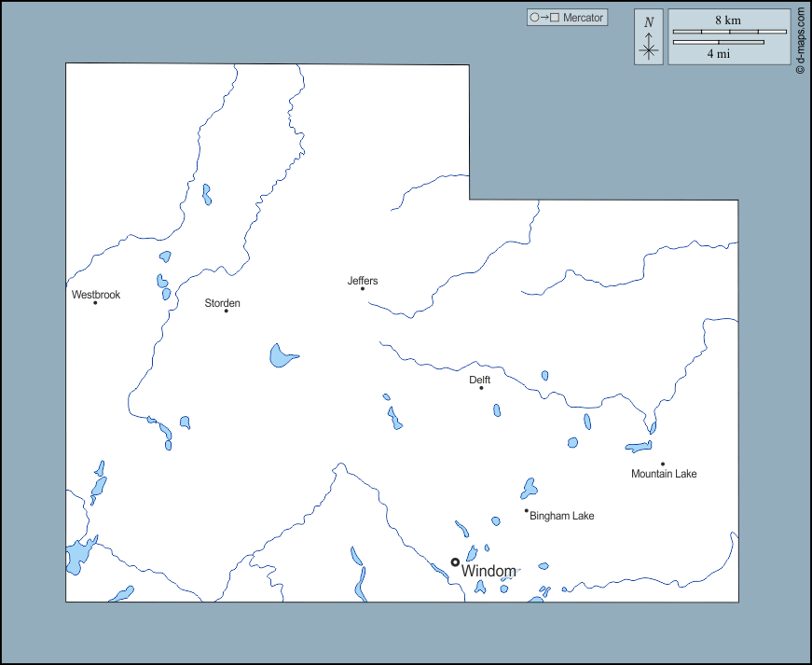Open the d-maps.com copyright link
This screenshot has height=665, width=812.
[x=800, y=41]
